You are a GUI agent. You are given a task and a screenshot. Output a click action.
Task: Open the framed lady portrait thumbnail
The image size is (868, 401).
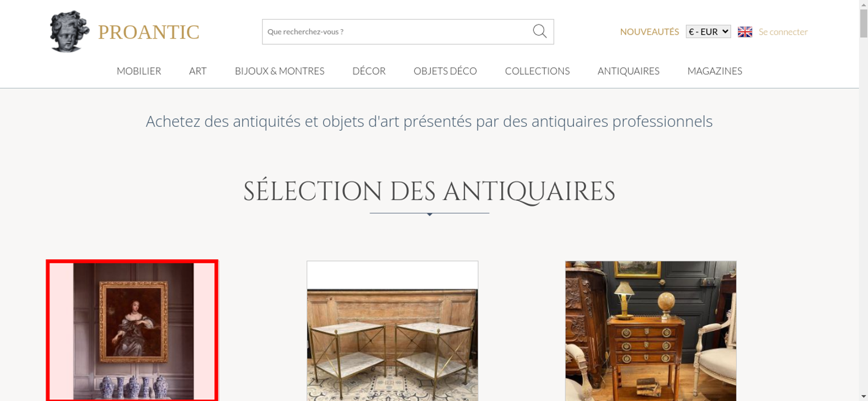coord(132,331)
